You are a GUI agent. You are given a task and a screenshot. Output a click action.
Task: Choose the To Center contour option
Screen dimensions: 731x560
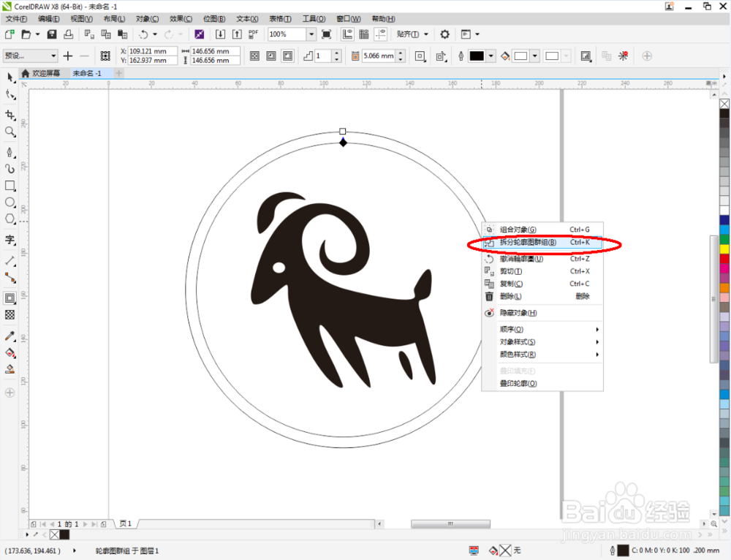(x=254, y=56)
